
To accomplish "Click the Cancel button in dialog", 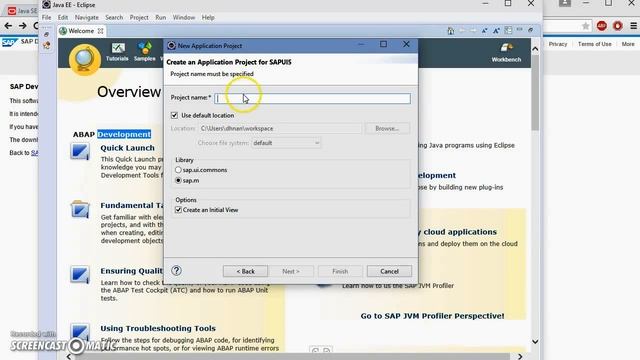I will (389, 271).
